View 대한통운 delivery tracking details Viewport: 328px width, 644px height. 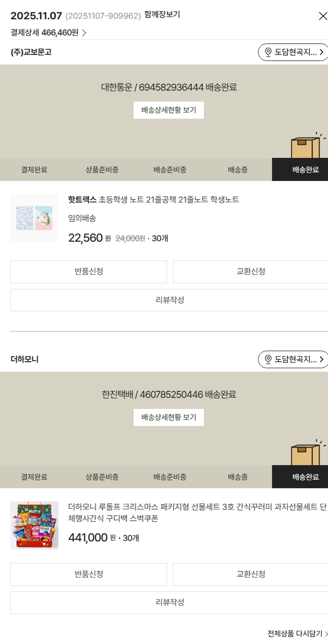[x=168, y=110]
